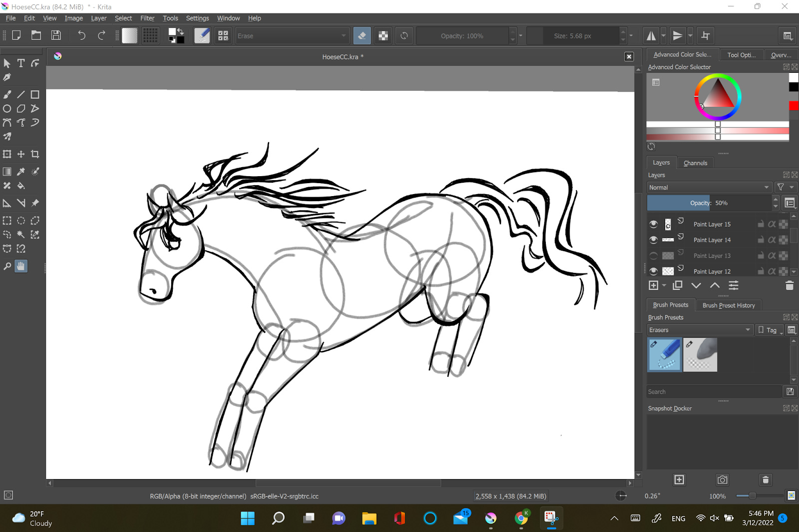Open the Normal layer blend mode dropdown
The image size is (799, 532).
click(709, 187)
